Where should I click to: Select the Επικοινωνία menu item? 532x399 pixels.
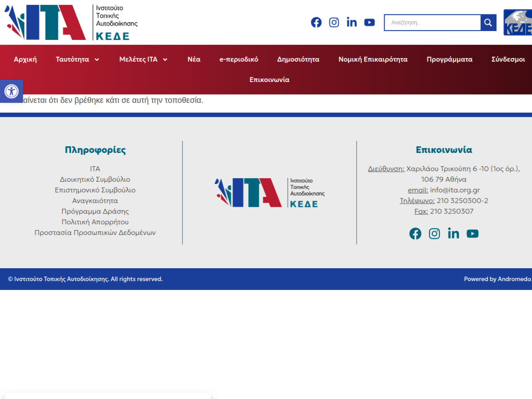coord(269,80)
